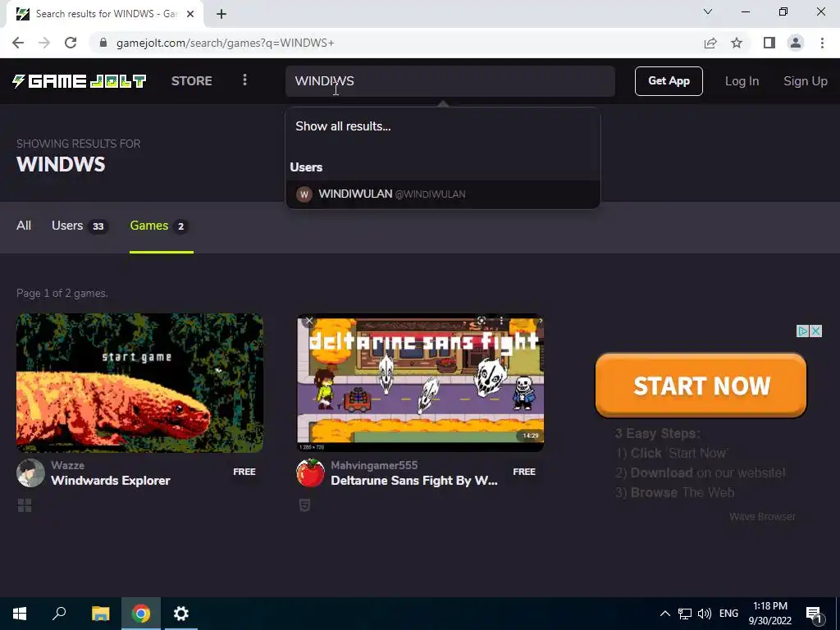Viewport: 840px width, 630px height.
Task: Click the Sign Up link
Action: pos(806,81)
